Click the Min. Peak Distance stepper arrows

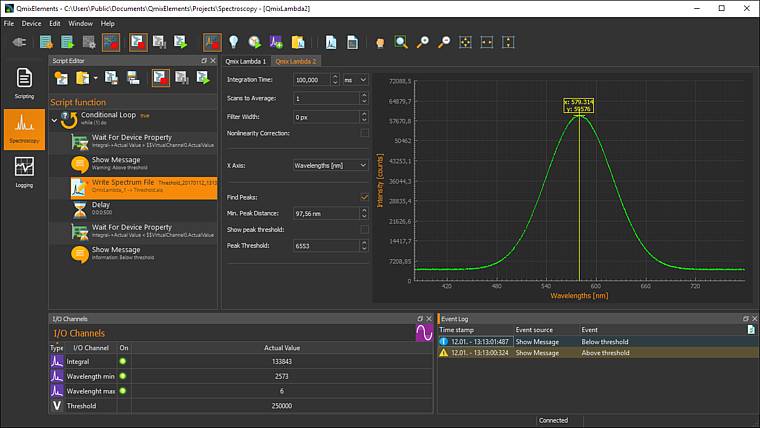point(364,213)
